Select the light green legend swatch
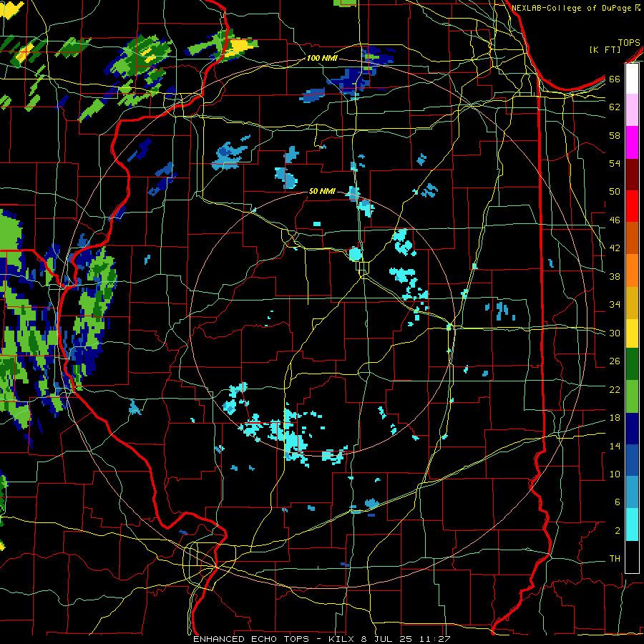The image size is (644, 644). tap(632, 396)
